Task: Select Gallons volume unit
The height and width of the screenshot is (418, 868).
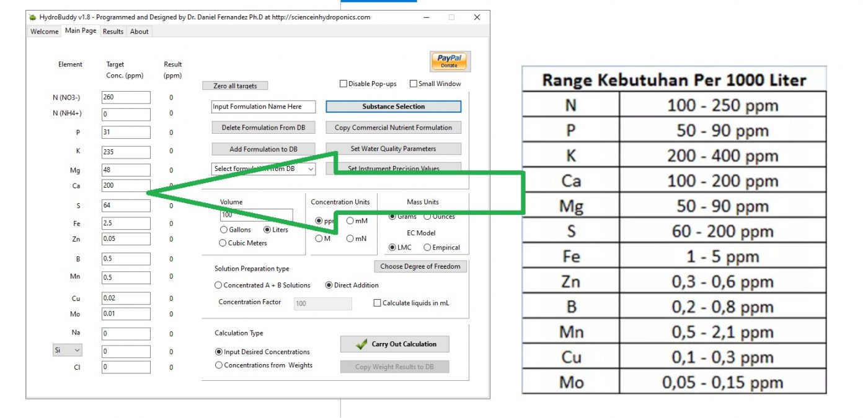Action: (224, 230)
